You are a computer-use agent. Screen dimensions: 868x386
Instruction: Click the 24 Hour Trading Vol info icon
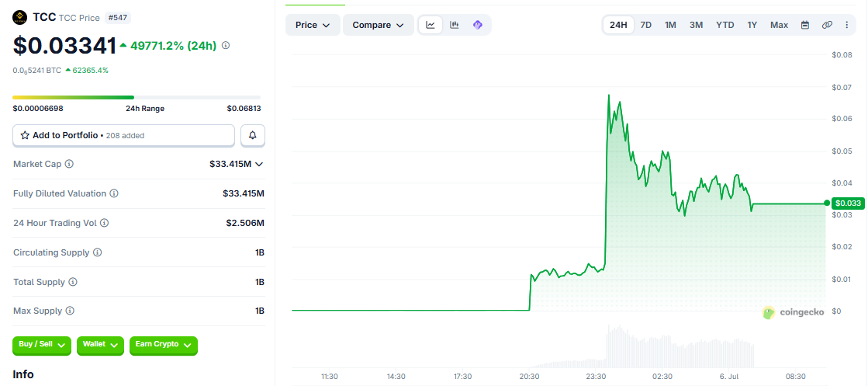point(104,223)
